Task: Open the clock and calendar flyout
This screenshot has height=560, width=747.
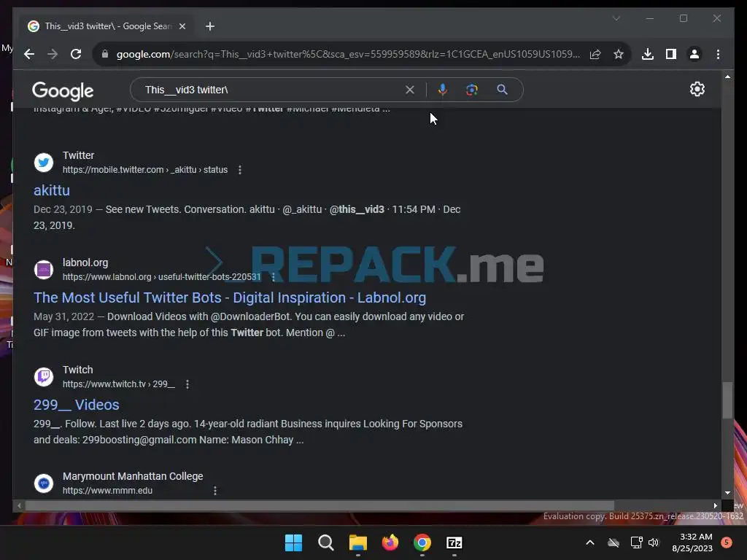Action: tap(692, 542)
